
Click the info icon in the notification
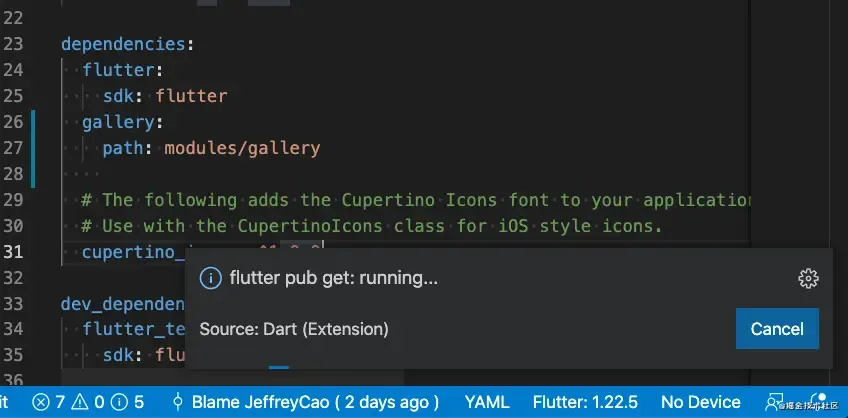pos(210,278)
